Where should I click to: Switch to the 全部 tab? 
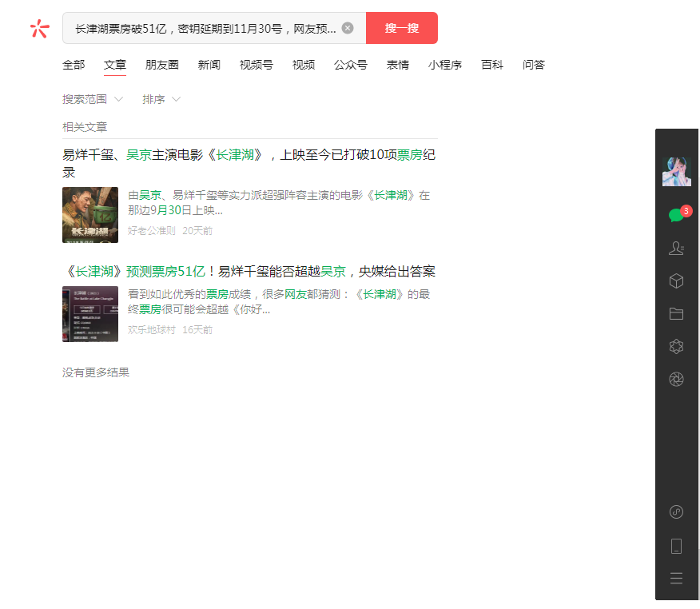(x=74, y=65)
